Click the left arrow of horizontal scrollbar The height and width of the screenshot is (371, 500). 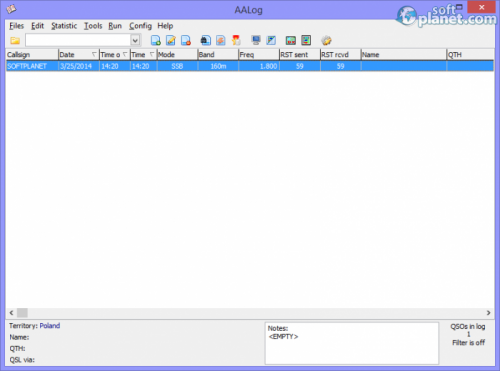(11, 313)
